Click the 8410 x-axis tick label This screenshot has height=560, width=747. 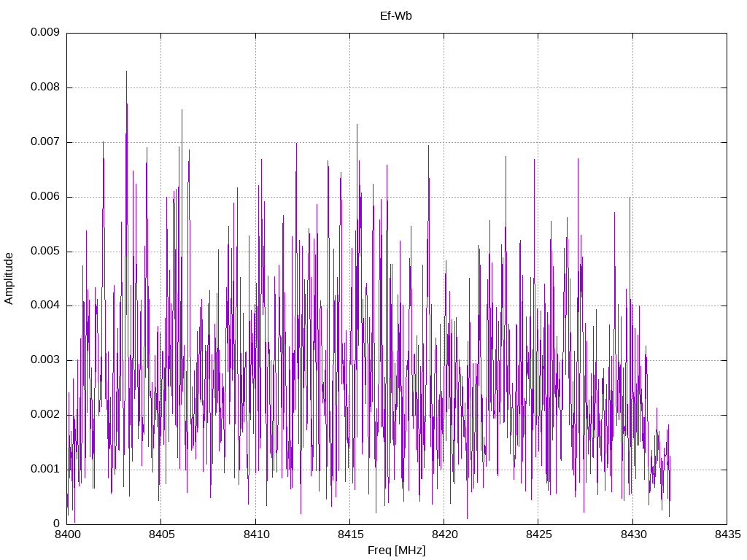tap(255, 534)
